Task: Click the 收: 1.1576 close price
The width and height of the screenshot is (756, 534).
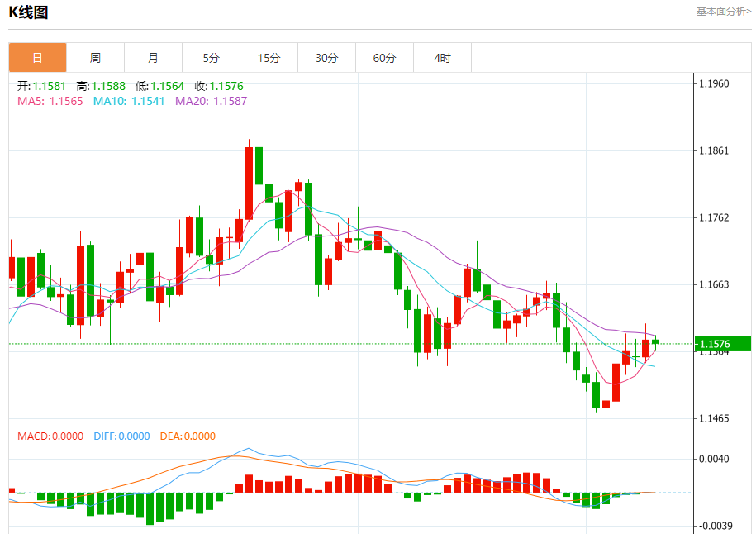Action: 220,86
